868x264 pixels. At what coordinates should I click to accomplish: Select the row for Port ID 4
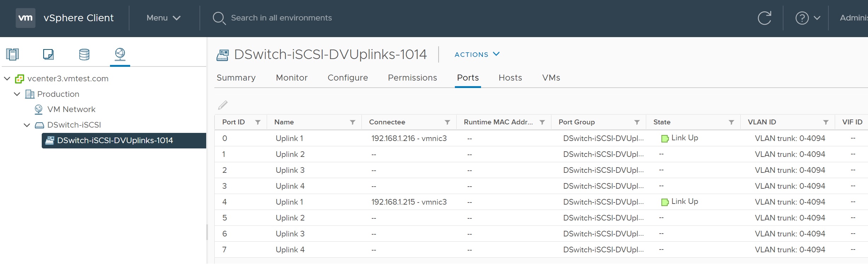[354, 202]
